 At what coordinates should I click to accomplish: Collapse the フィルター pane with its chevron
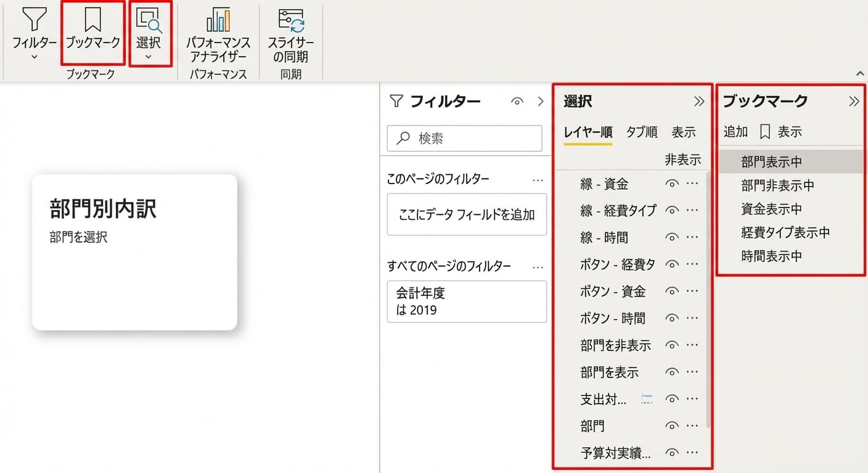coord(541,102)
